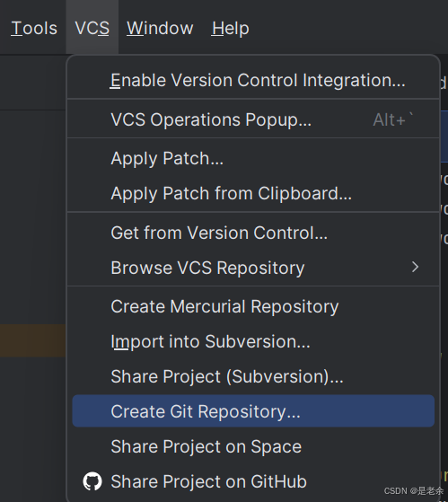Choose Get from Version Control
The height and width of the screenshot is (502, 448).
pos(253,233)
